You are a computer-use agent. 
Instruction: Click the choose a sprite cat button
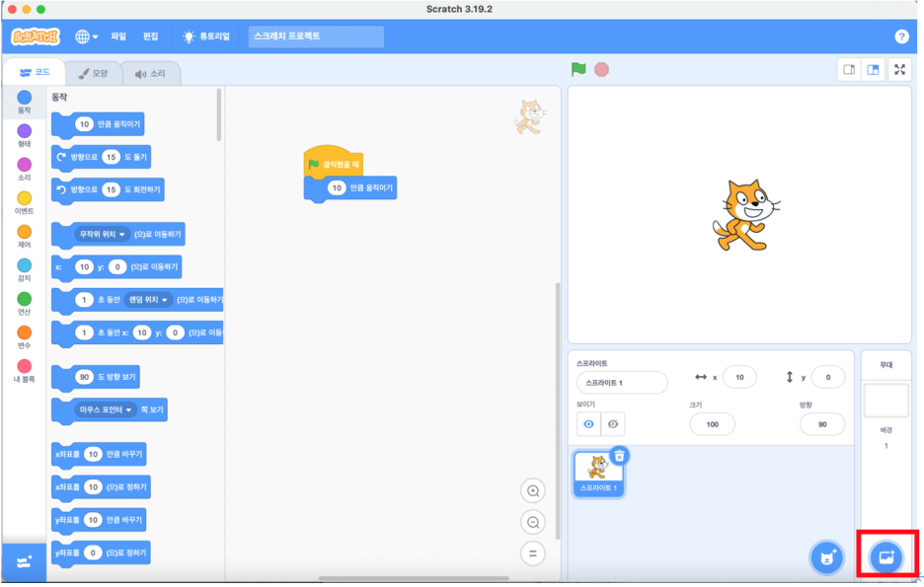tap(827, 557)
